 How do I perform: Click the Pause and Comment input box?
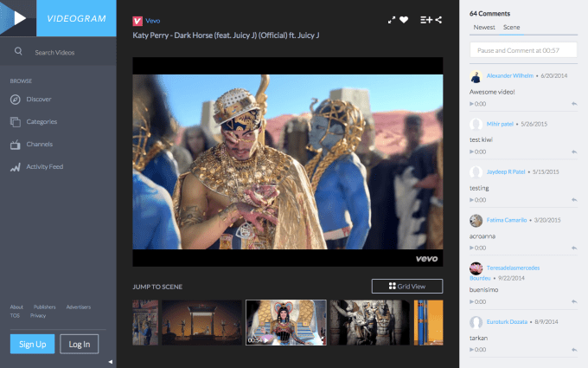523,50
